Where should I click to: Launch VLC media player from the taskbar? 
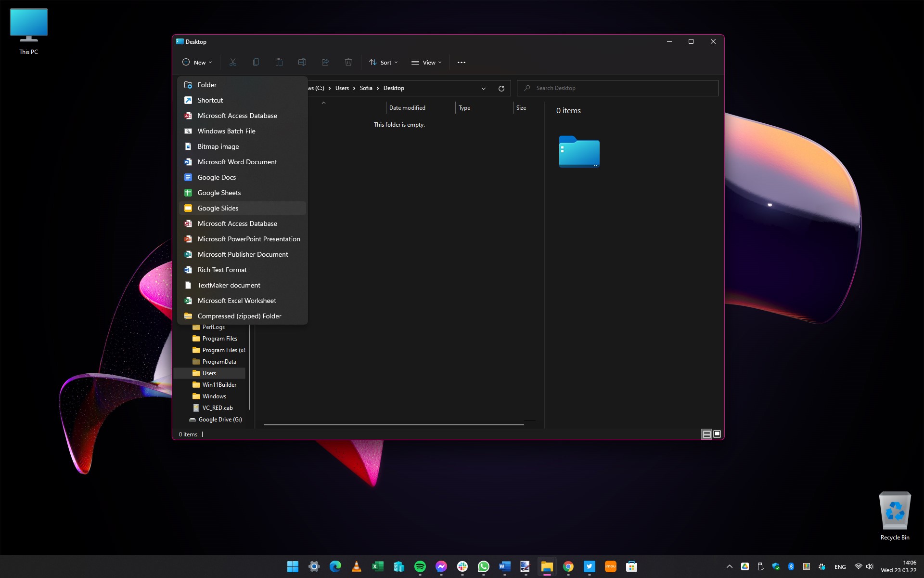point(356,566)
